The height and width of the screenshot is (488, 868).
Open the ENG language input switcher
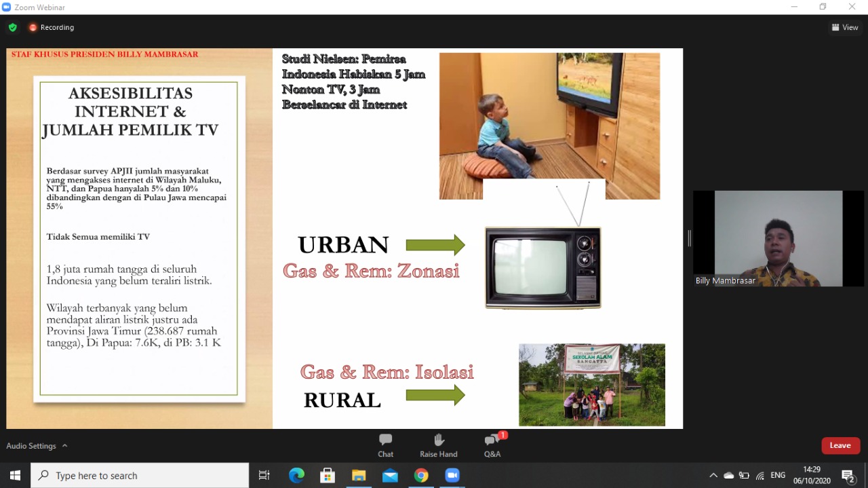[778, 476]
